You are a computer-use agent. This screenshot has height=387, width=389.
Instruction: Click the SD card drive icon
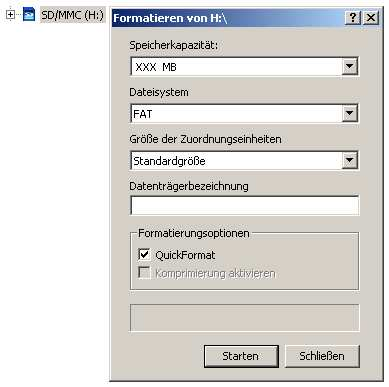[29, 14]
